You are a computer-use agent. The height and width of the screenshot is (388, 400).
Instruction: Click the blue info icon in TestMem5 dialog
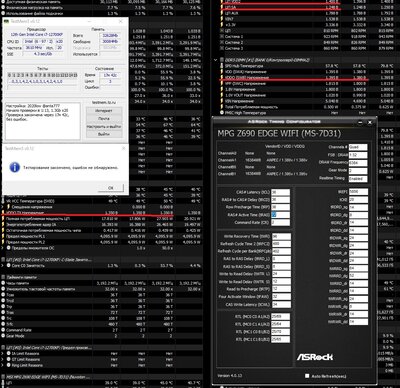click(x=14, y=167)
